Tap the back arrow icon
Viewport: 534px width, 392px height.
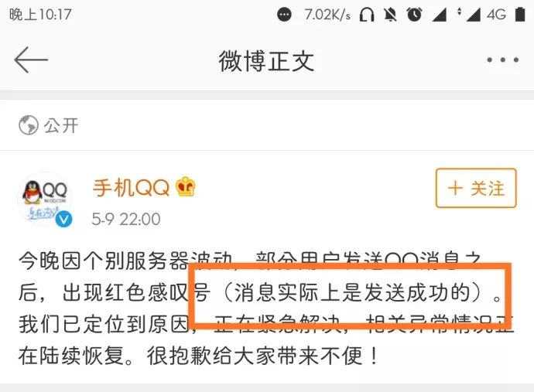(x=31, y=60)
